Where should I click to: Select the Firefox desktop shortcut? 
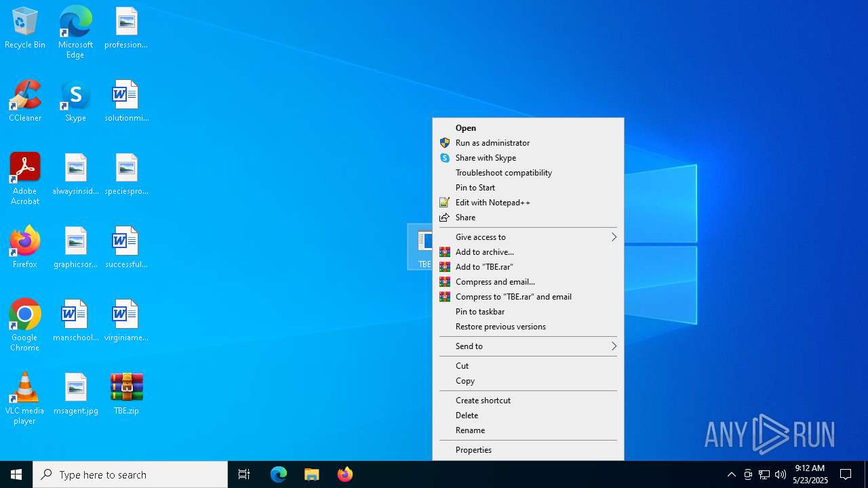click(x=25, y=248)
